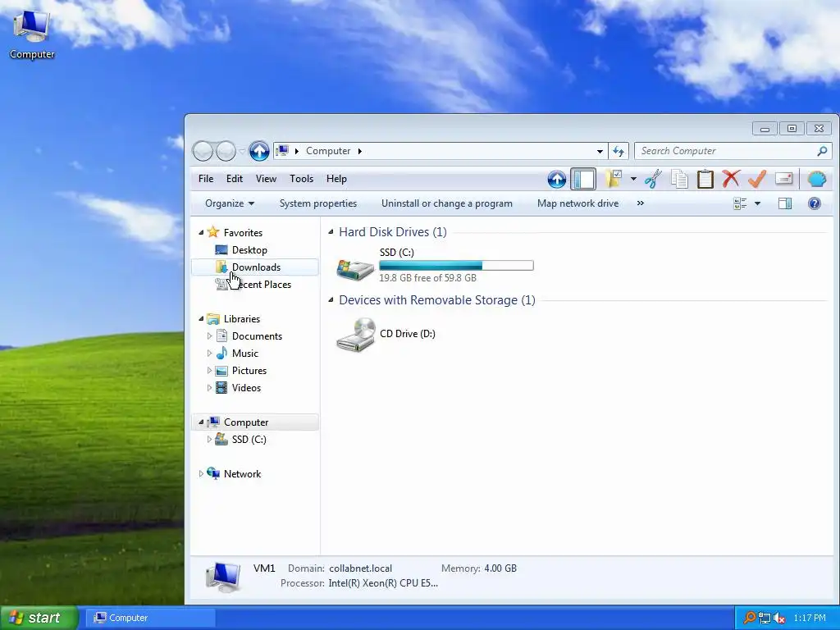Expand the Music library node
This screenshot has height=630, width=840.
point(209,353)
